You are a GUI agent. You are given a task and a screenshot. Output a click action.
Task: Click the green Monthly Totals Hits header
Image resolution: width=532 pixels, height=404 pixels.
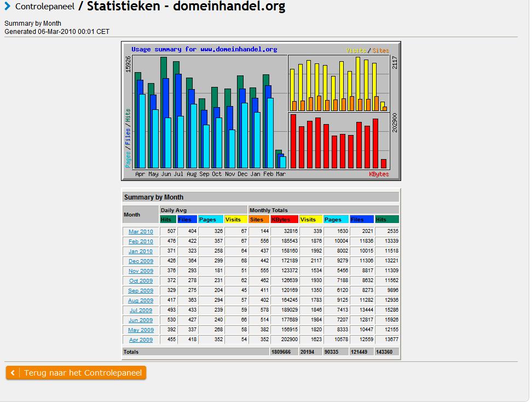387,219
